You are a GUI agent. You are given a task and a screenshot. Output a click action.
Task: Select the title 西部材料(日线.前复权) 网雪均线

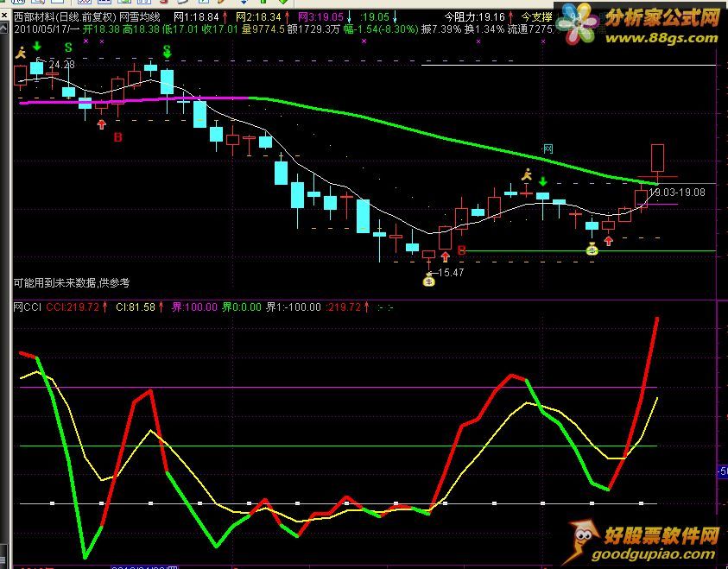click(87, 17)
